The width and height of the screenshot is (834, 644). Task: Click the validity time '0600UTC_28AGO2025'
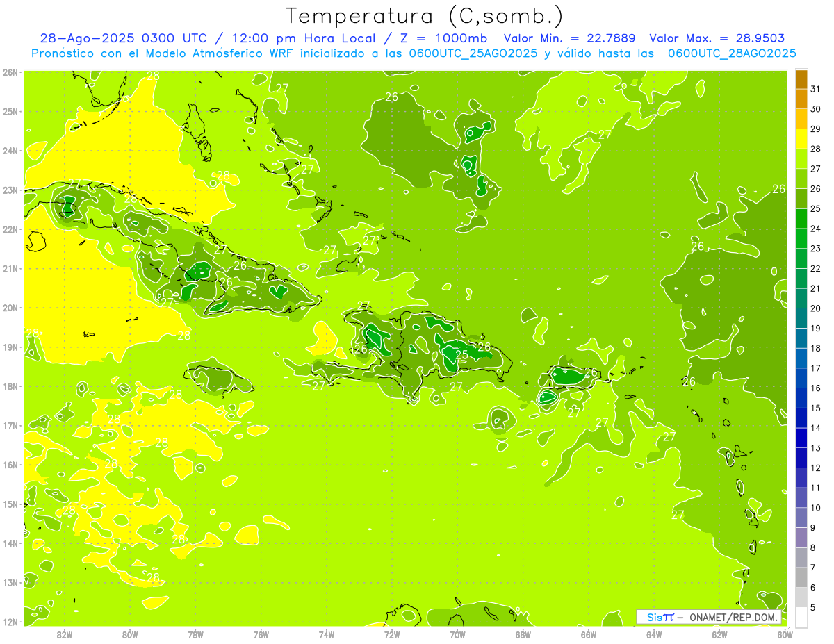click(732, 53)
